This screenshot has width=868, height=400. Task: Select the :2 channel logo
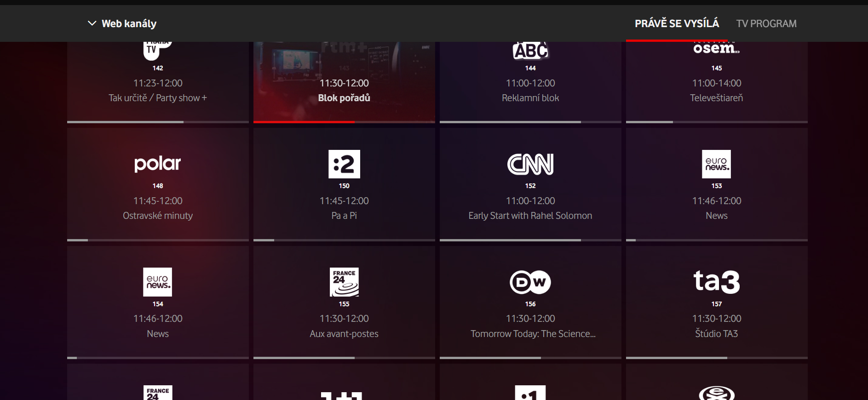coord(344,164)
